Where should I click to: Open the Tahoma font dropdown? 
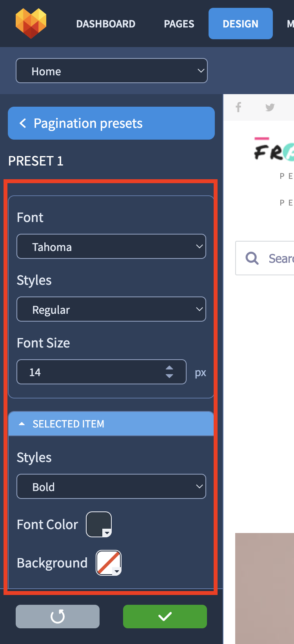111,246
